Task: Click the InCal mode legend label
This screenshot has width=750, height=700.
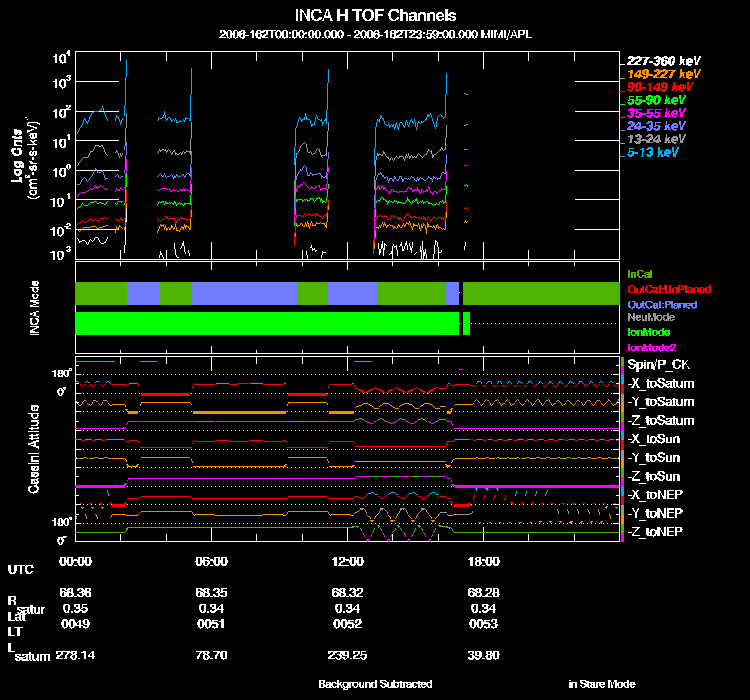Action: coord(640,274)
